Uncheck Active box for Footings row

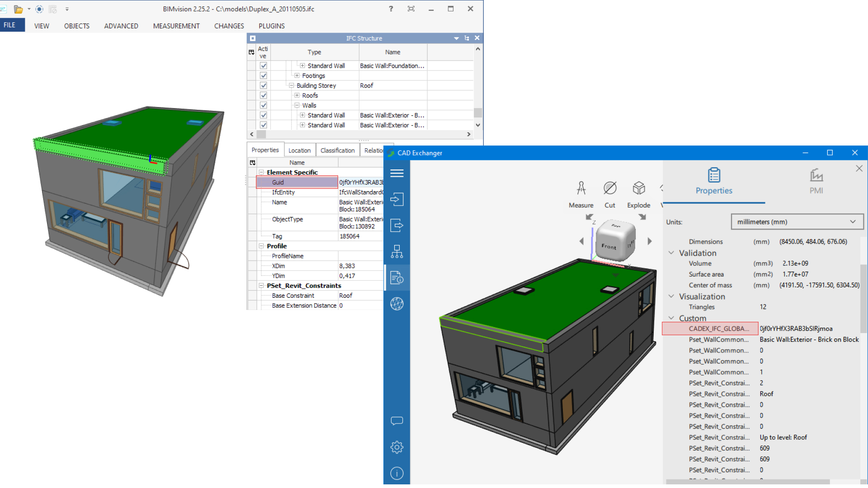pyautogui.click(x=264, y=76)
